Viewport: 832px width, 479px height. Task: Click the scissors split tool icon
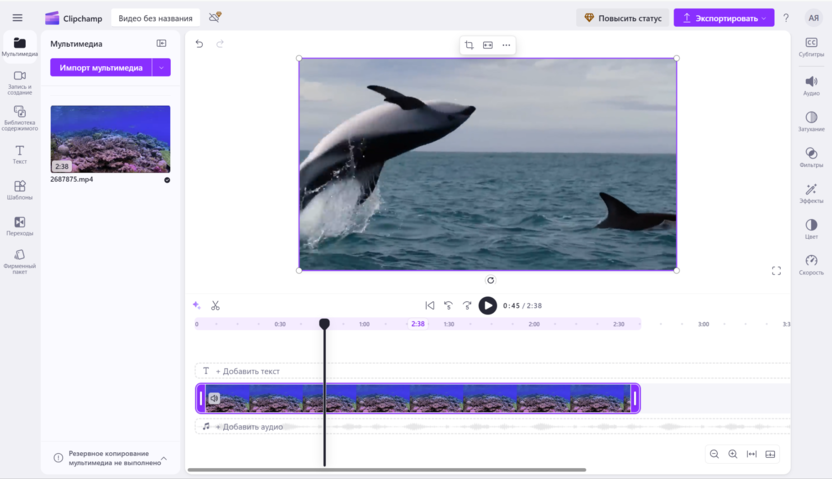[215, 306]
